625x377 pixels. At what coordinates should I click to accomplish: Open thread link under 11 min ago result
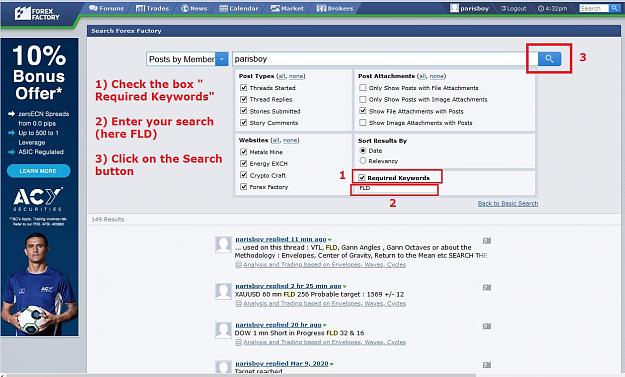point(324,265)
